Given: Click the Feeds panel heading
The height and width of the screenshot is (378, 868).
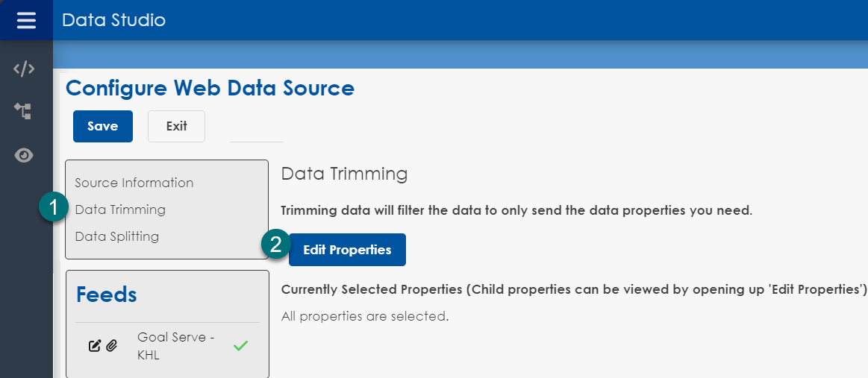Looking at the screenshot, I should pos(107,294).
